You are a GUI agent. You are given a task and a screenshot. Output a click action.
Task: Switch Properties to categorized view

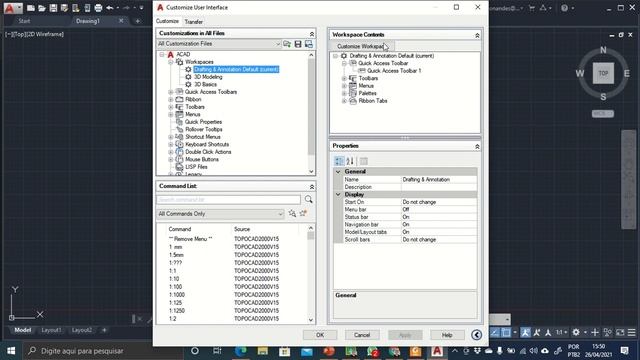tap(339, 161)
